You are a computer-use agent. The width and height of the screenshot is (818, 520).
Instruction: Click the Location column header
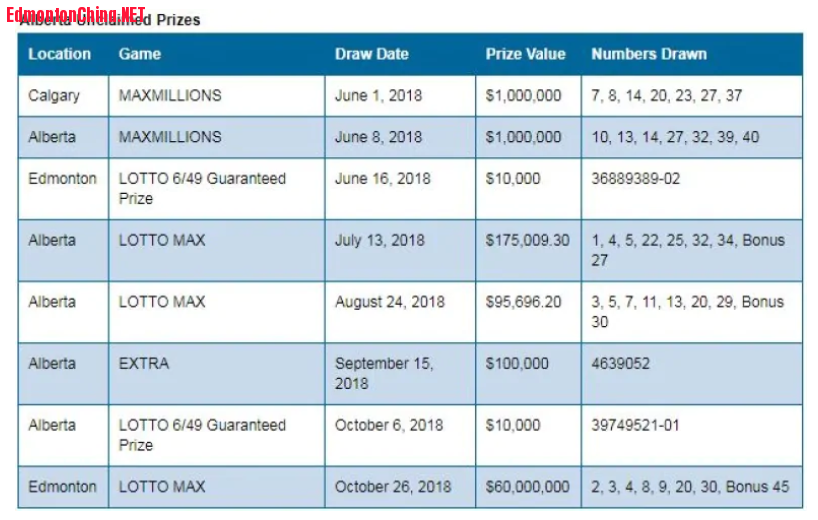(x=59, y=54)
